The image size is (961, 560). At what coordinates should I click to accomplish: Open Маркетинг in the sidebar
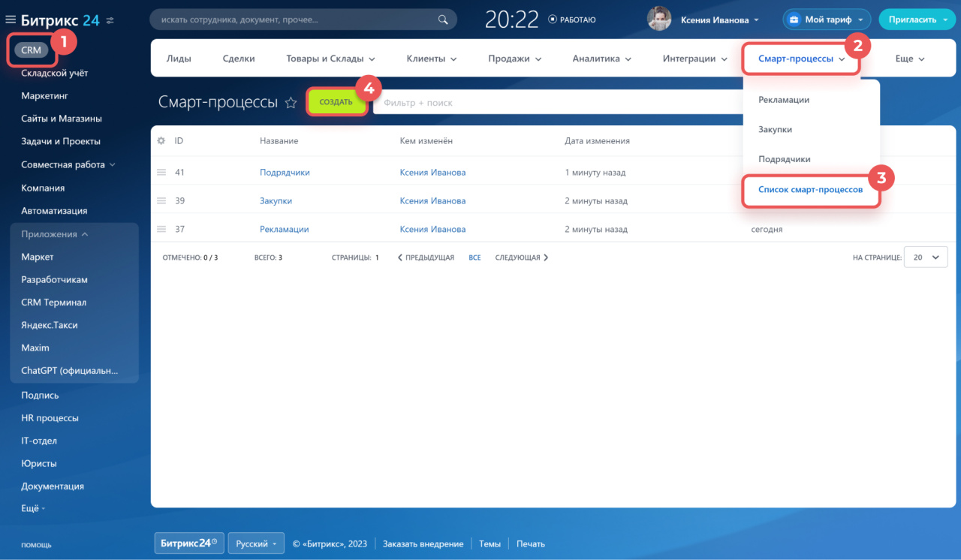pyautogui.click(x=45, y=96)
